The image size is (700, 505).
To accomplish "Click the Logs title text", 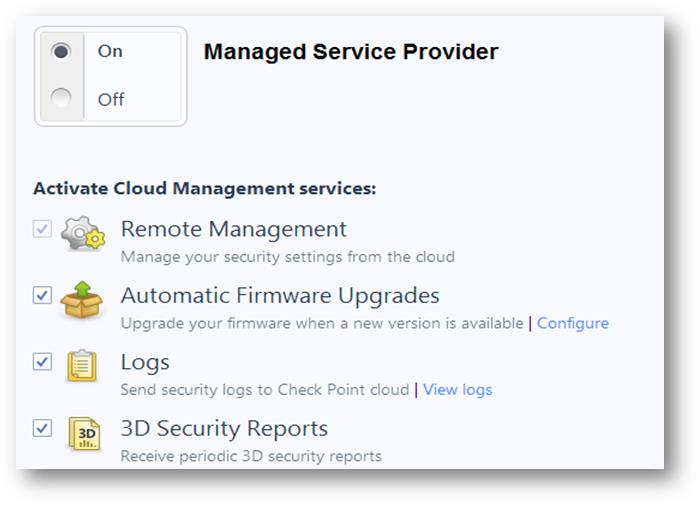I will click(145, 362).
